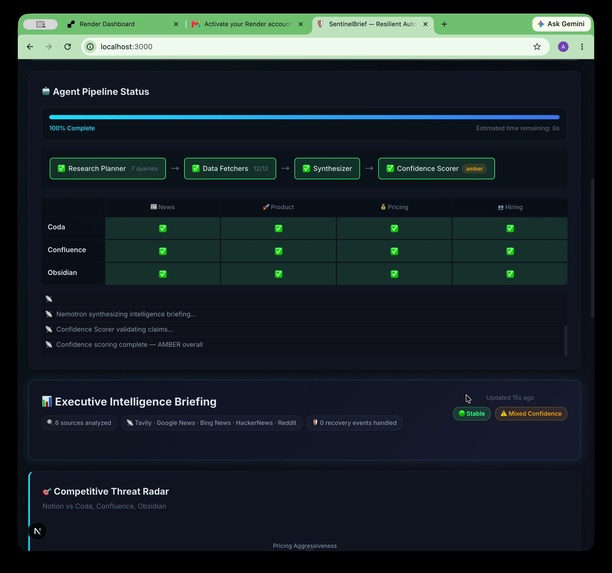Reload the localhost page
Image resolution: width=612 pixels, height=573 pixels.
(x=68, y=47)
